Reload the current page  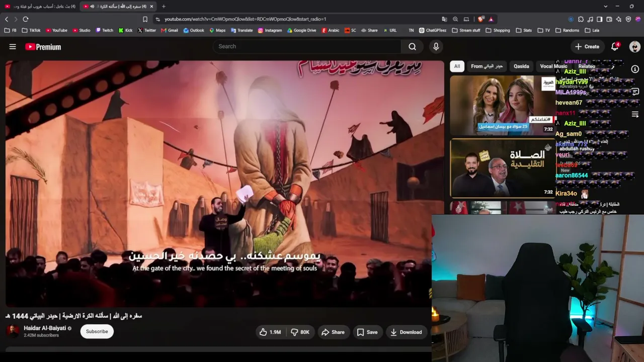[x=26, y=19]
